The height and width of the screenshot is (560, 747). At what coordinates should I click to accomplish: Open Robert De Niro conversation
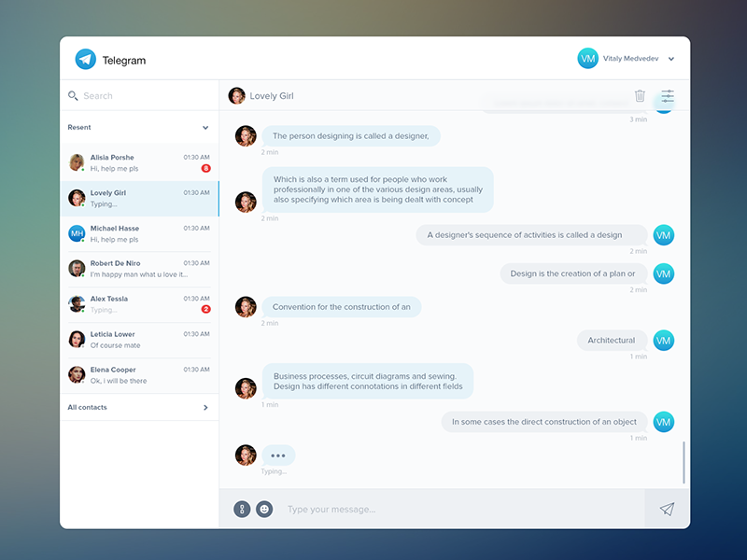click(140, 270)
